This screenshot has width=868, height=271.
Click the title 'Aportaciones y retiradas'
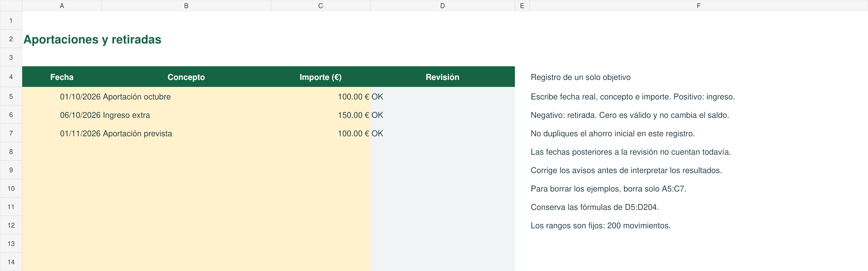pyautogui.click(x=93, y=39)
